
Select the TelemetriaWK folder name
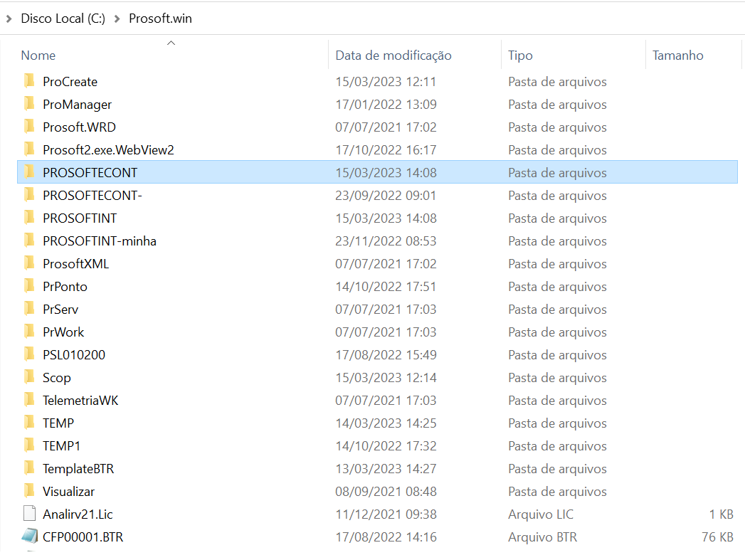(x=81, y=401)
